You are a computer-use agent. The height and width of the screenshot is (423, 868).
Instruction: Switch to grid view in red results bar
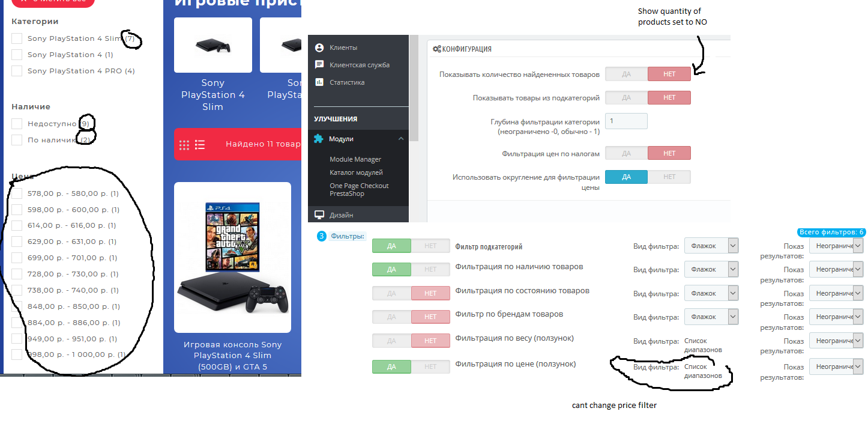(x=184, y=145)
